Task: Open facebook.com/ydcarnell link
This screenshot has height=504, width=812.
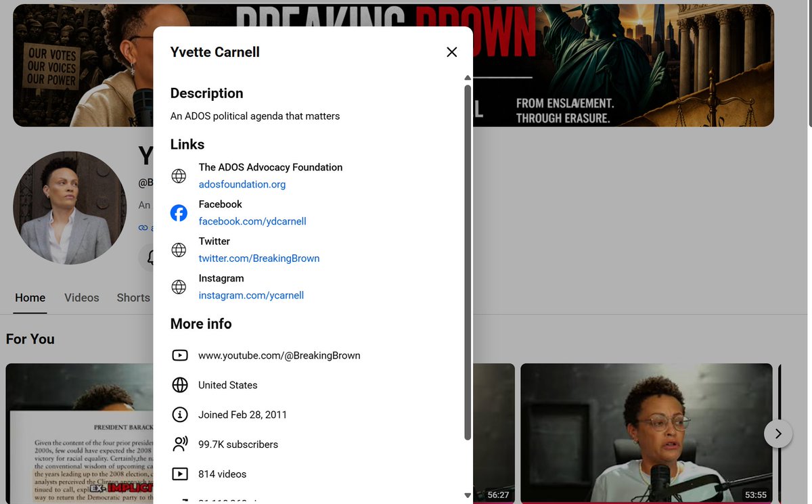Action: pyautogui.click(x=252, y=221)
